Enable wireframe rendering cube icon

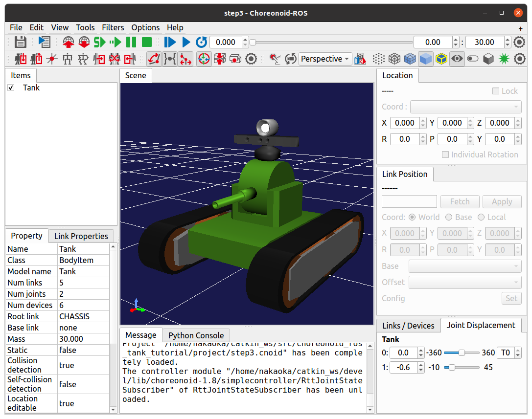point(394,59)
